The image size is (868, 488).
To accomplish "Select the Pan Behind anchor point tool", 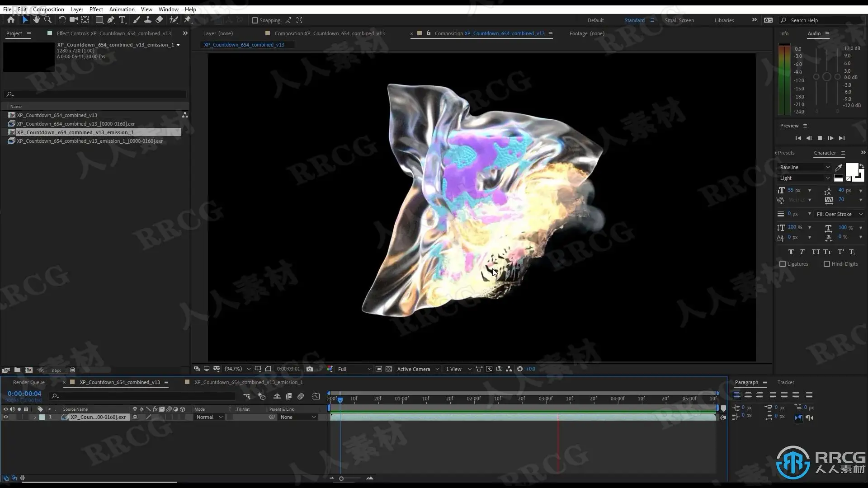I will pyautogui.click(x=85, y=20).
